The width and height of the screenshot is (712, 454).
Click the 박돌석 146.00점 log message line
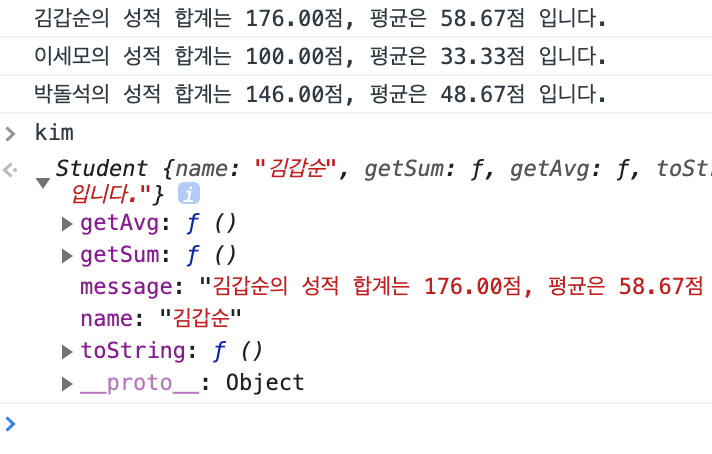[x=320, y=96]
